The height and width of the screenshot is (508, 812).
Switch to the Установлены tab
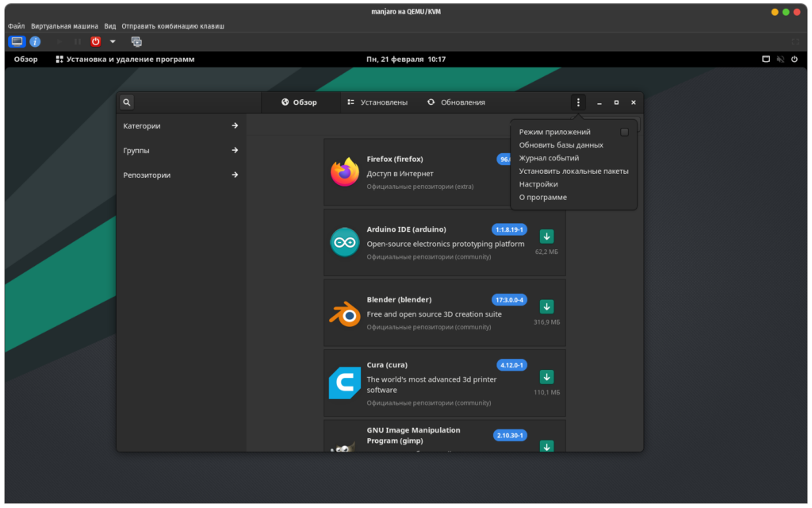[x=377, y=102]
